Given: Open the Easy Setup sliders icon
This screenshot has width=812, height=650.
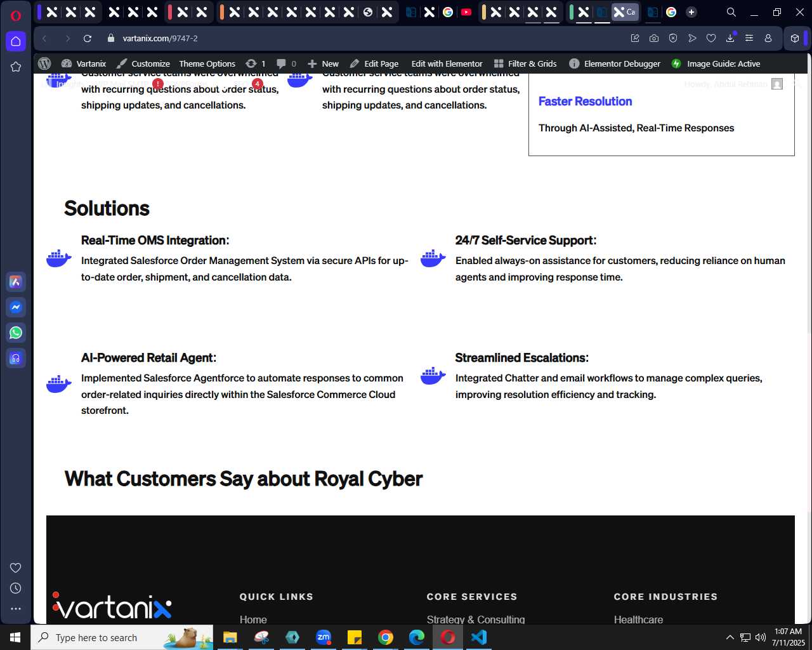Looking at the screenshot, I should (x=749, y=38).
